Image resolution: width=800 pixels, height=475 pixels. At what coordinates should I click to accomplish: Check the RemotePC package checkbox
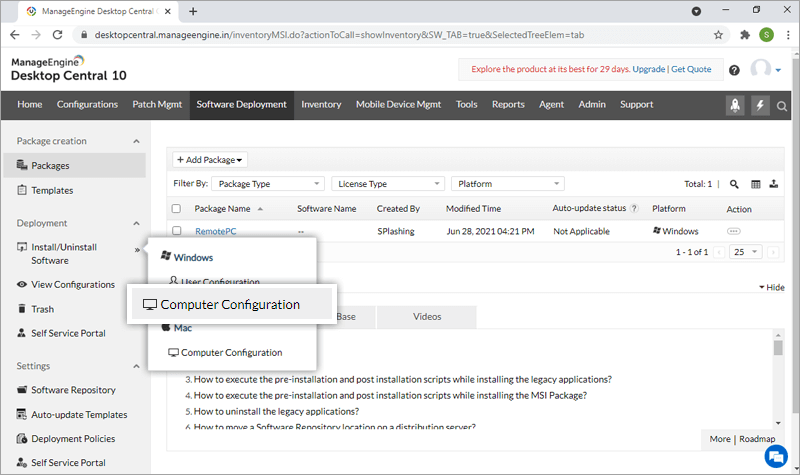click(177, 231)
